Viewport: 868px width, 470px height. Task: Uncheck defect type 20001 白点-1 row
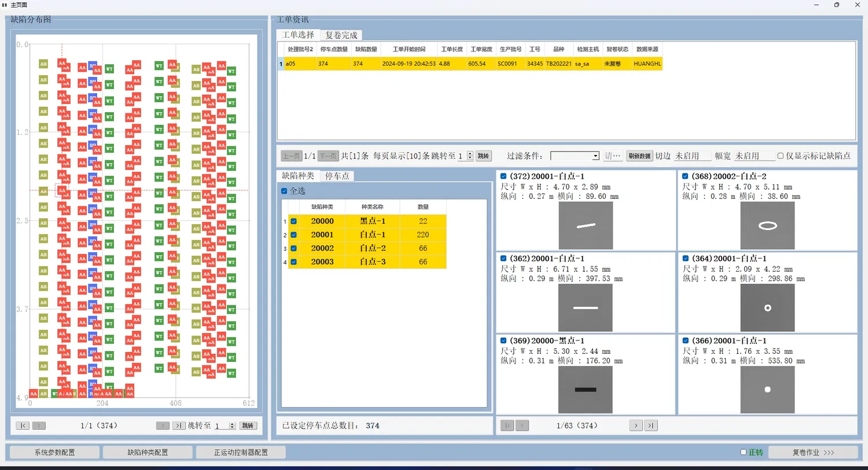[294, 235]
